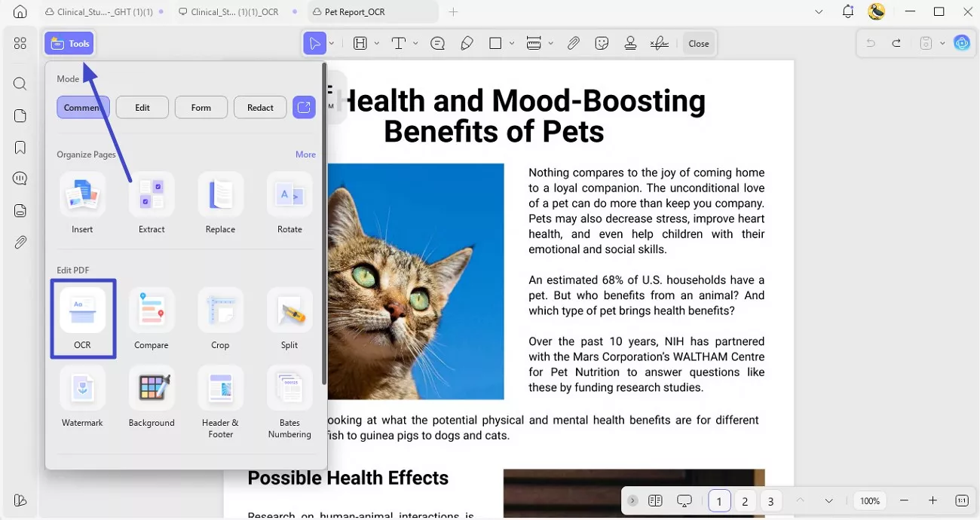Open the thumbnails grid sidebar icon
The height and width of the screenshot is (520, 980).
(x=20, y=44)
